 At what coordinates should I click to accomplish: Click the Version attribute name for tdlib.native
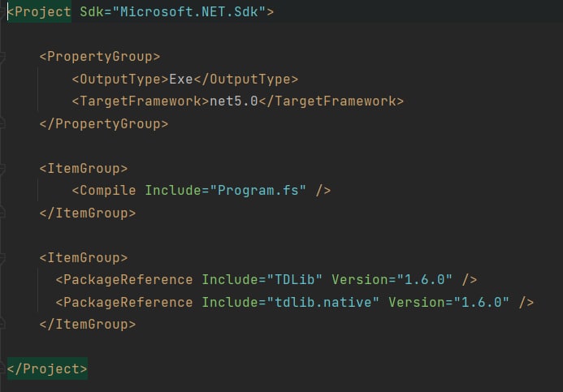coord(416,303)
